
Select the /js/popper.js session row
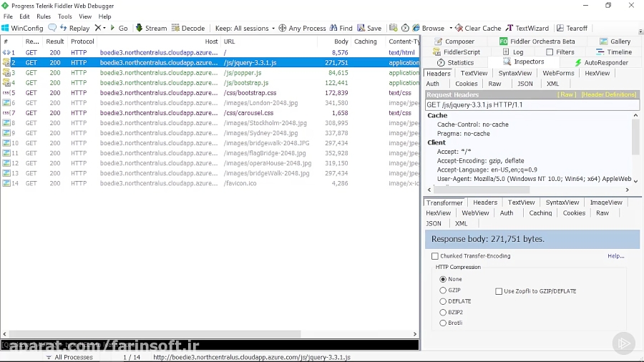[210, 73]
